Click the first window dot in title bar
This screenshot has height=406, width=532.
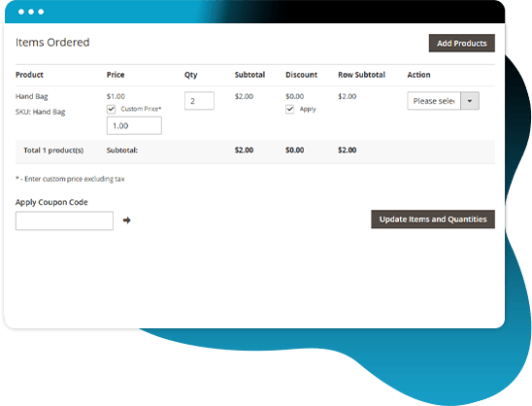pos(21,12)
